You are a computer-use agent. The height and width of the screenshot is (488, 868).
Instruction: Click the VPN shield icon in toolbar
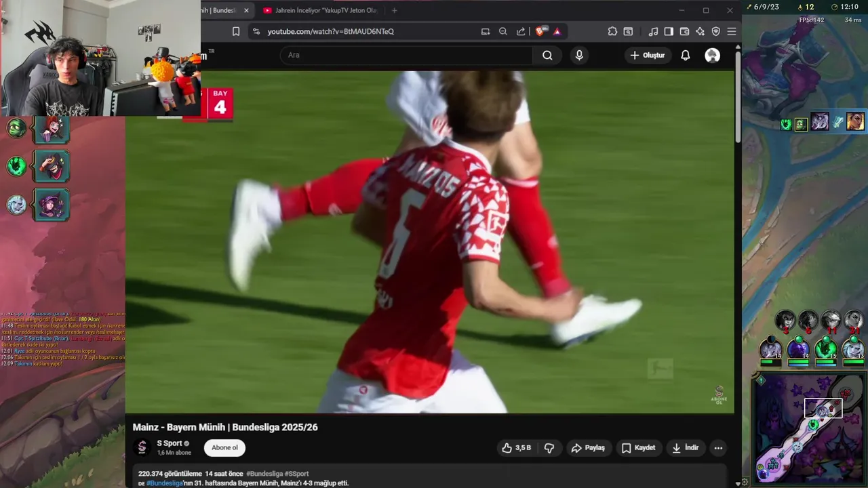tap(715, 31)
